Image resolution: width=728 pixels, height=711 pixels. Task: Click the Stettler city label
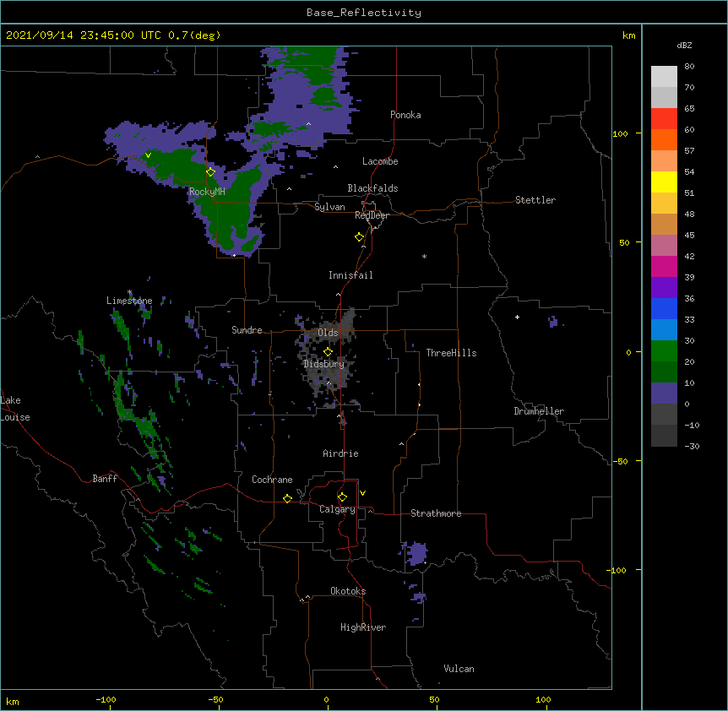point(535,200)
